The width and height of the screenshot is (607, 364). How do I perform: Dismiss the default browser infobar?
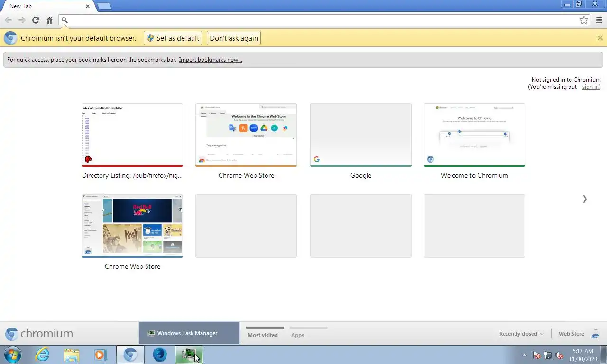[600, 38]
